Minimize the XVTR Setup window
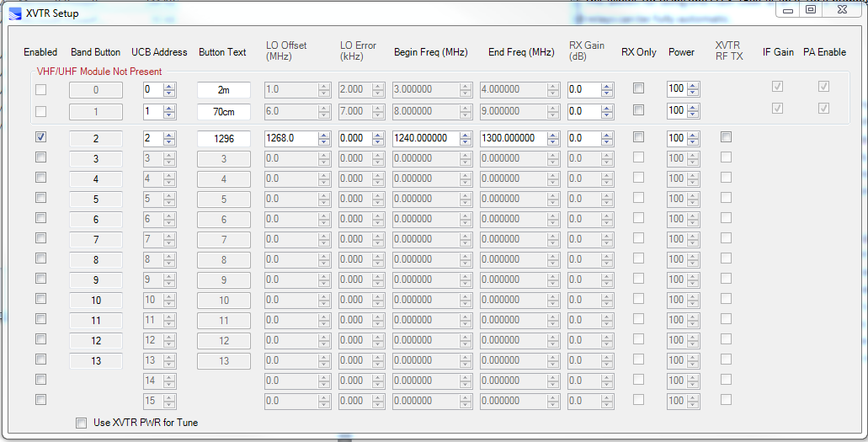 pyautogui.click(x=788, y=9)
